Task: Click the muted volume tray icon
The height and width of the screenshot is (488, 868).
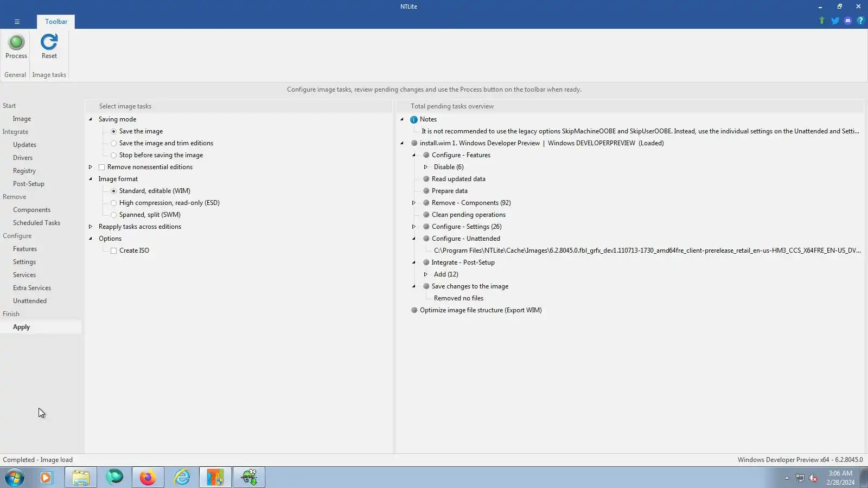Action: pyautogui.click(x=813, y=478)
